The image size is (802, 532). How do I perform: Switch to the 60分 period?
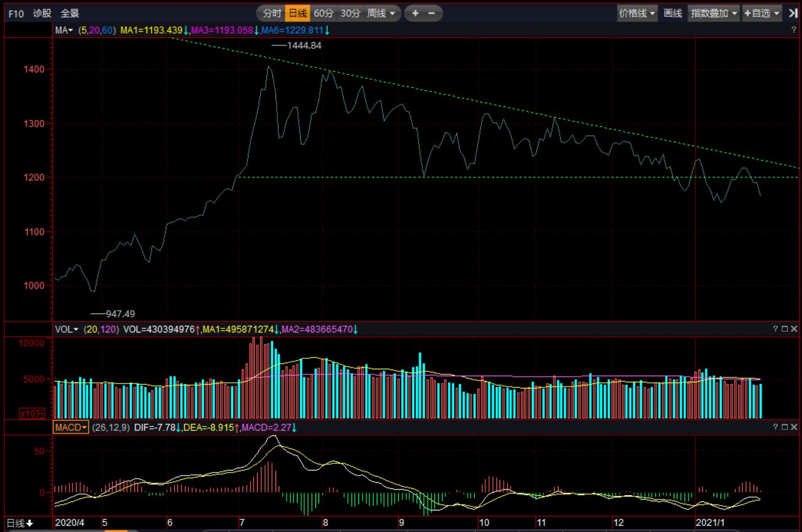tap(324, 13)
